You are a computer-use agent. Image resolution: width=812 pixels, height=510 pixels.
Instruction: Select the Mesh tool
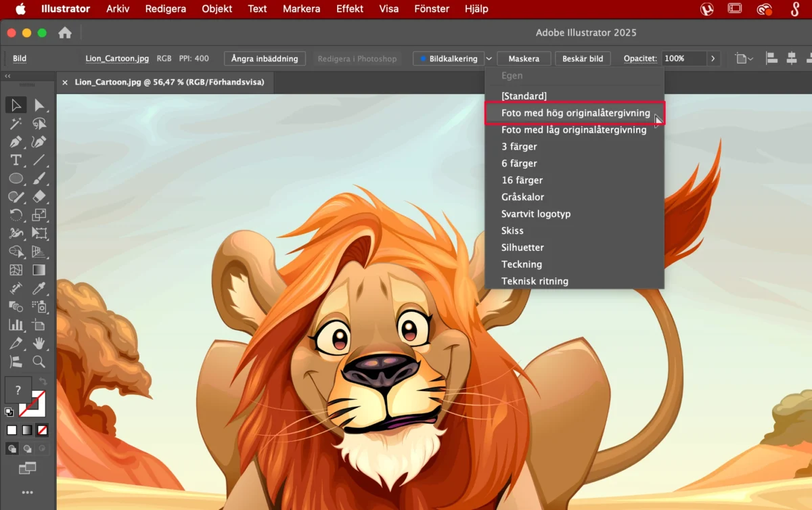16,270
